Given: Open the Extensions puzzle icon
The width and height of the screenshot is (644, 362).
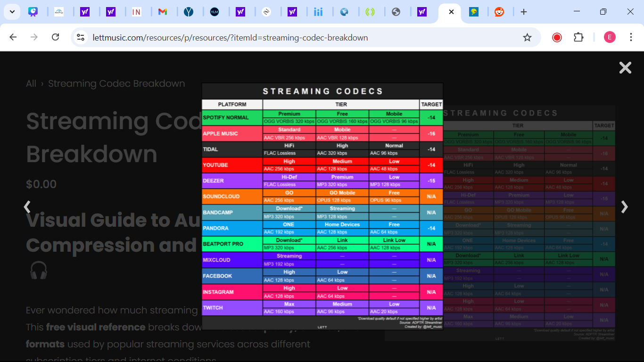Looking at the screenshot, I should coord(578,37).
